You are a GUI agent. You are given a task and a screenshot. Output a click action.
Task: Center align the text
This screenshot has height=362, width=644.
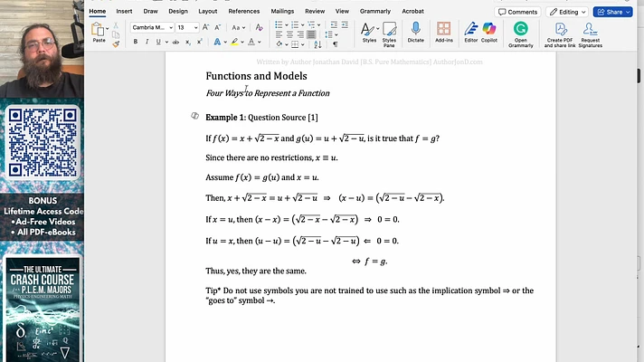[289, 34]
